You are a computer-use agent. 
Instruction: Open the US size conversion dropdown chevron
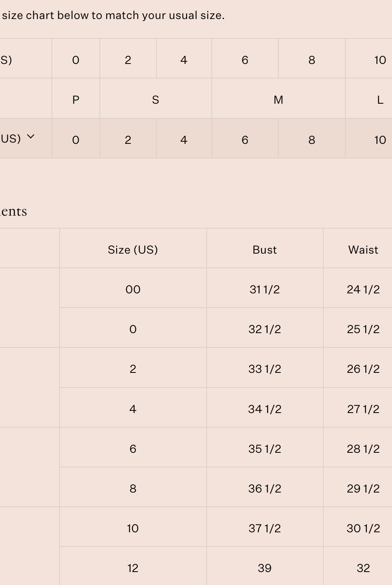click(30, 137)
